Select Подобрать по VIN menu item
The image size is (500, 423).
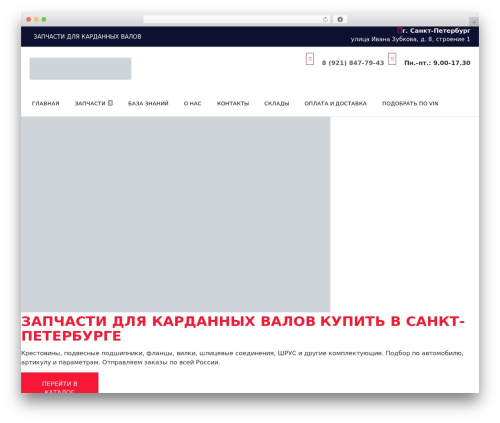[x=410, y=103]
